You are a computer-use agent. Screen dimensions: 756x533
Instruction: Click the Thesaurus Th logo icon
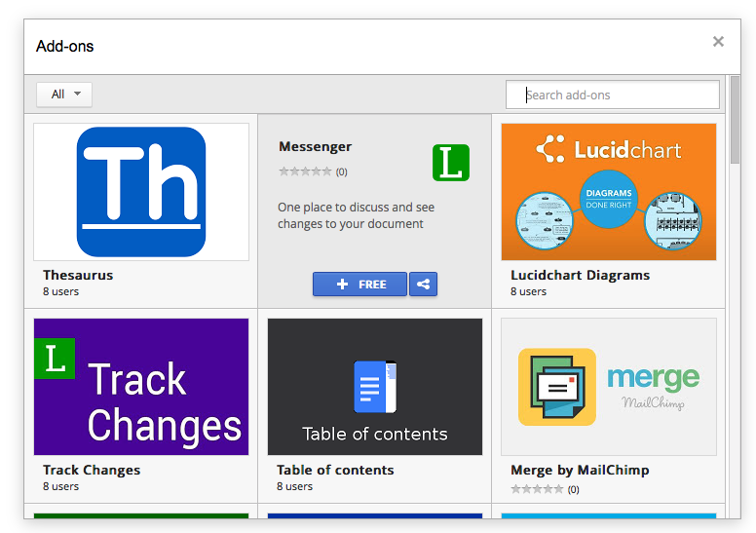point(141,191)
